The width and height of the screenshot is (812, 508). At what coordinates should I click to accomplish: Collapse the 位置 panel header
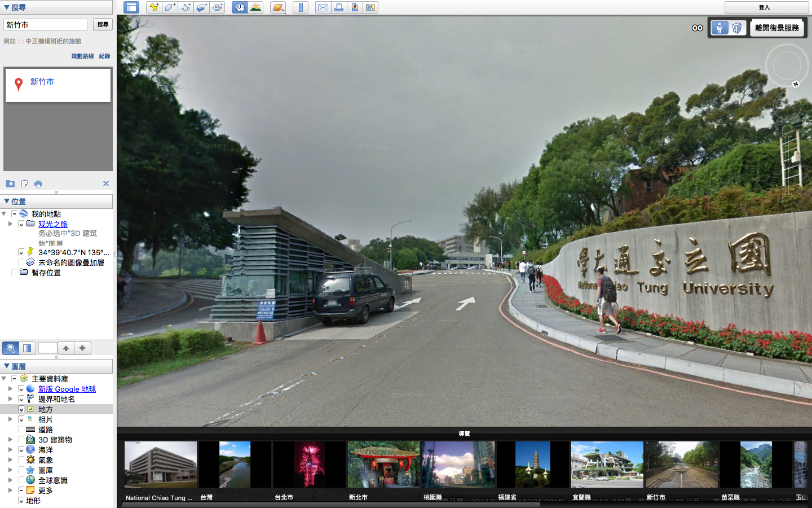[7, 202]
